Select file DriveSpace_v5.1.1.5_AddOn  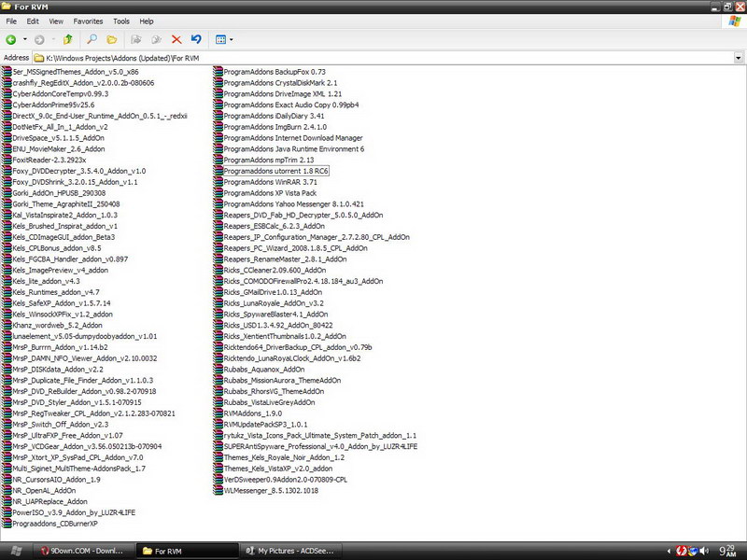tap(59, 138)
